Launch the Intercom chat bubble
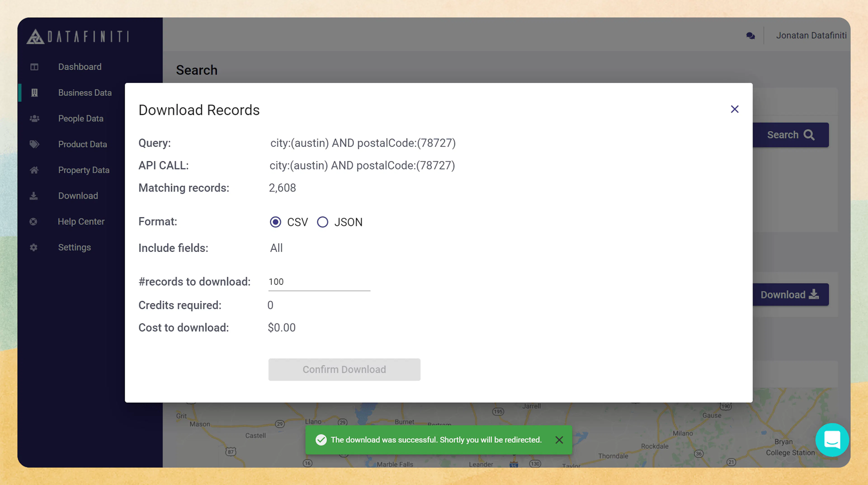Image resolution: width=868 pixels, height=485 pixels. coord(832,440)
